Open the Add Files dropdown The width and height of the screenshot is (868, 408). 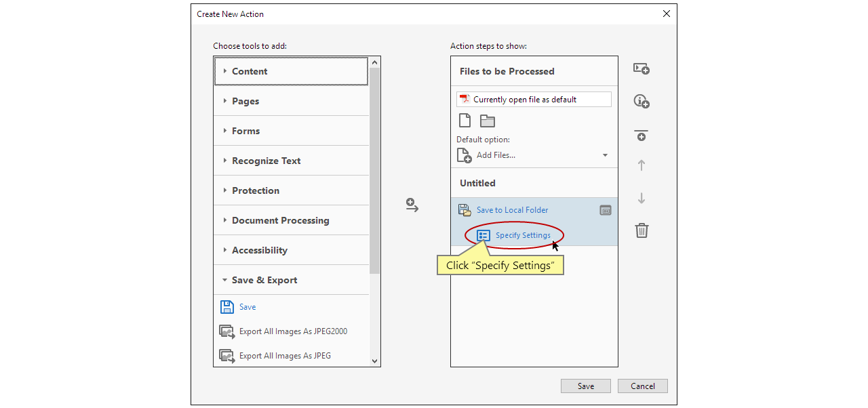[604, 155]
